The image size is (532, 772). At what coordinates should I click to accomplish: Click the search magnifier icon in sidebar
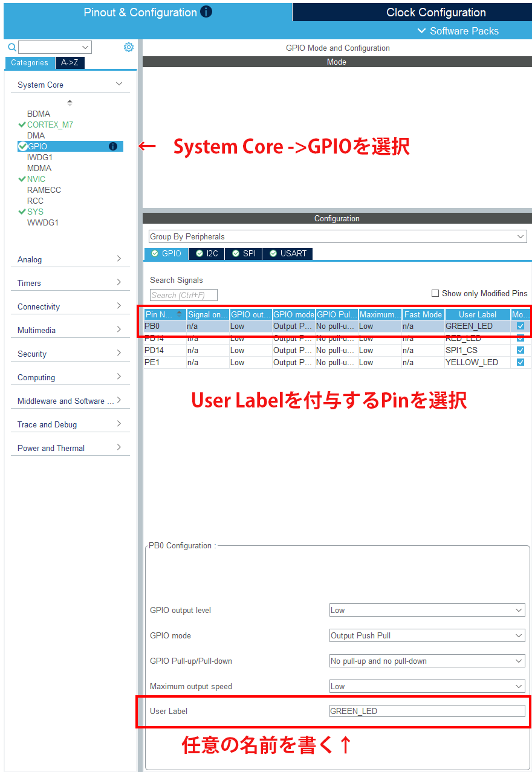pyautogui.click(x=11, y=47)
